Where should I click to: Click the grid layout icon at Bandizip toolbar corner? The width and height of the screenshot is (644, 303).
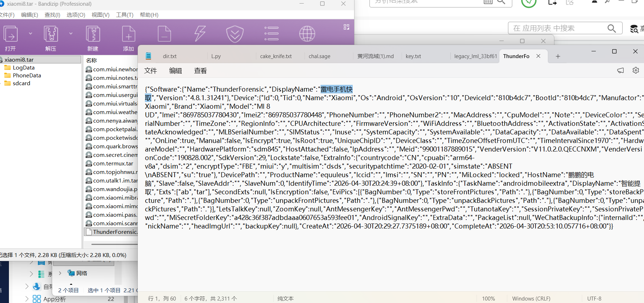point(346,27)
